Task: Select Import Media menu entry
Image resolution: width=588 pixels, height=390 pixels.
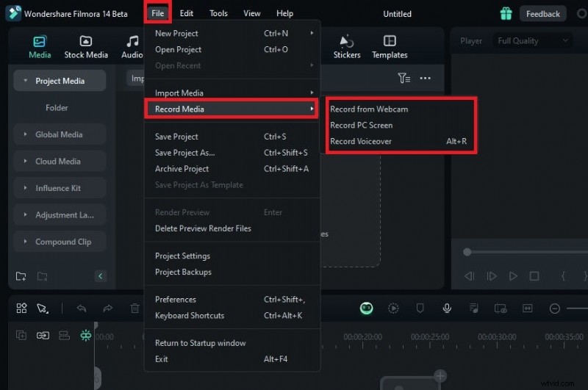Action: [x=232, y=93]
